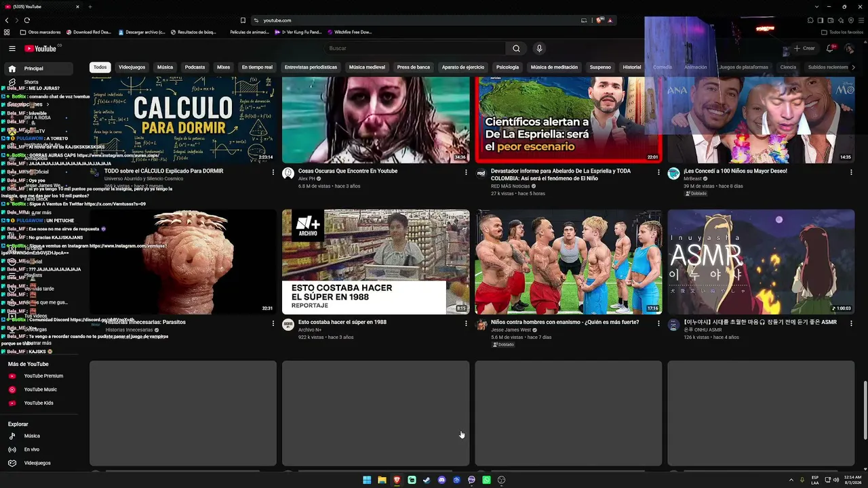The image size is (868, 488).
Task: Open Alex PH channel avatar
Action: (x=288, y=174)
